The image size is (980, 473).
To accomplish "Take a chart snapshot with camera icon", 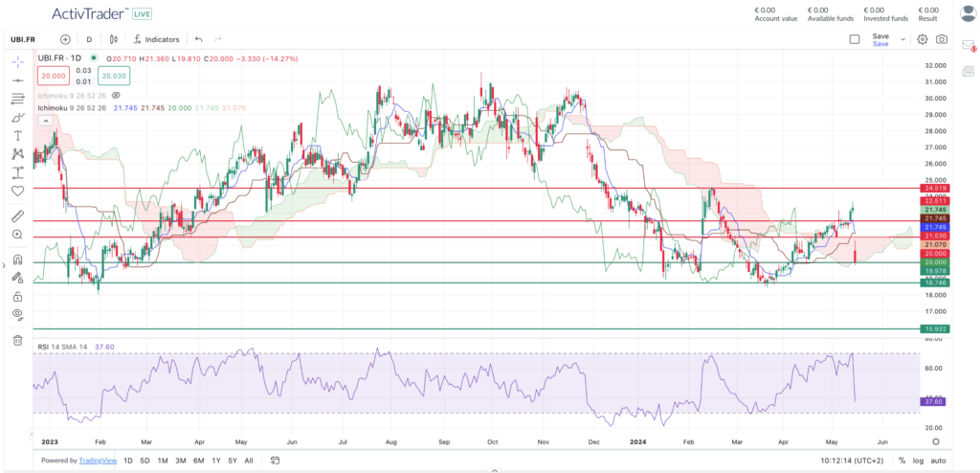I will click(x=942, y=39).
